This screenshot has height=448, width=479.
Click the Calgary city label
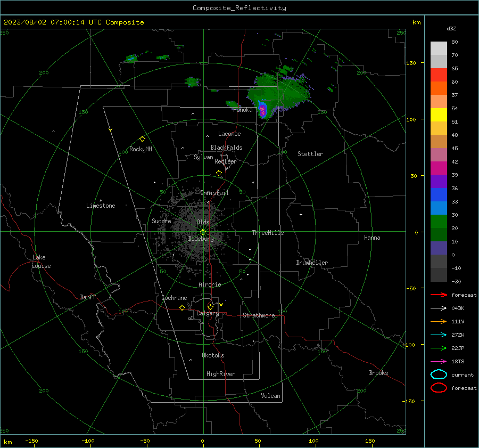(x=208, y=313)
